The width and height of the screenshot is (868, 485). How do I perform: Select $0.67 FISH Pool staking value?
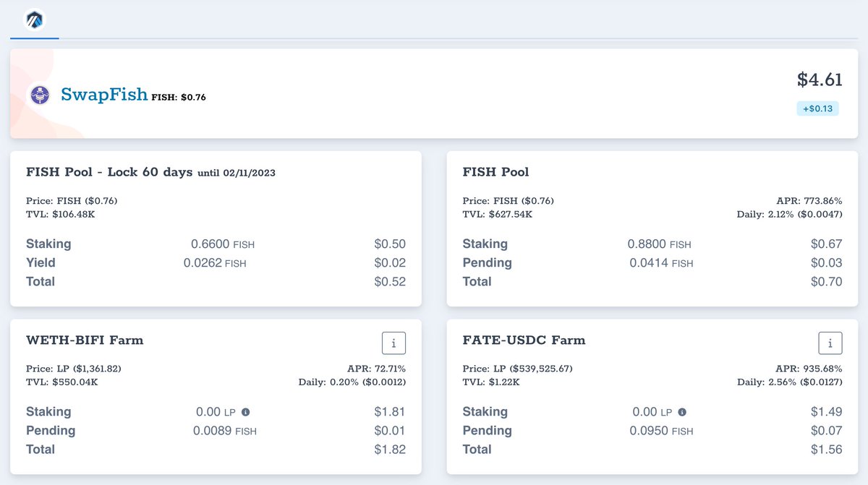(x=827, y=244)
